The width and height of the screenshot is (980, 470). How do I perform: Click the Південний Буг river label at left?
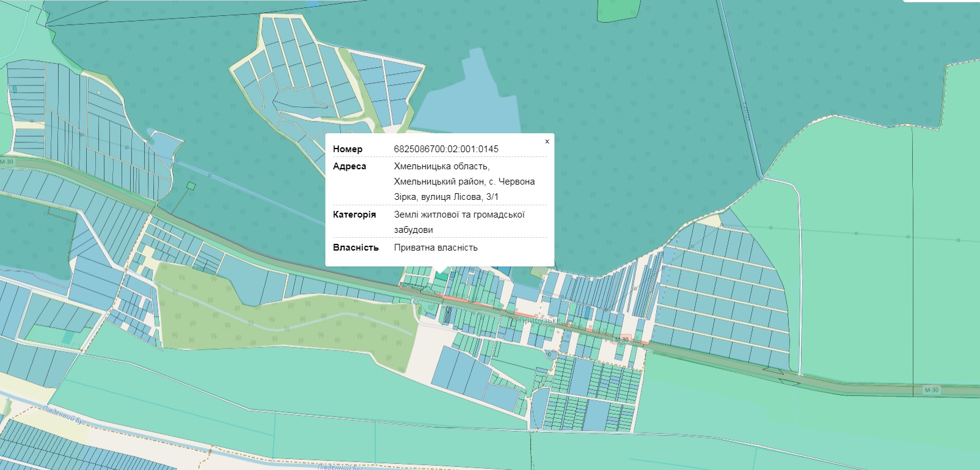click(x=65, y=414)
